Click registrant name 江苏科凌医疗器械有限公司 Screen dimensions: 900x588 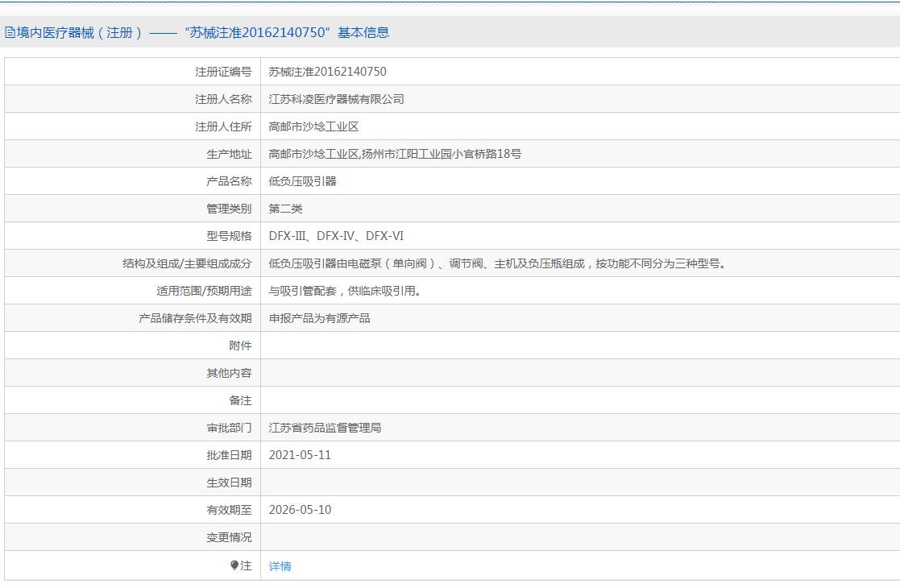(x=336, y=99)
